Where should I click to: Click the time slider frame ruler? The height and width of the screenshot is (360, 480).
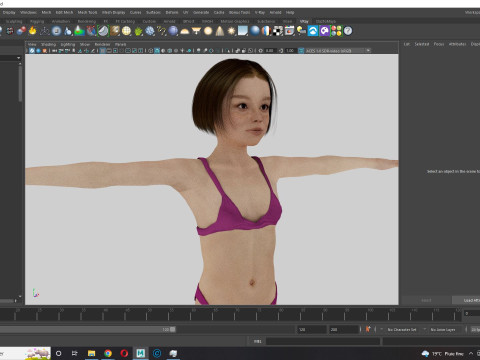(x=230, y=314)
